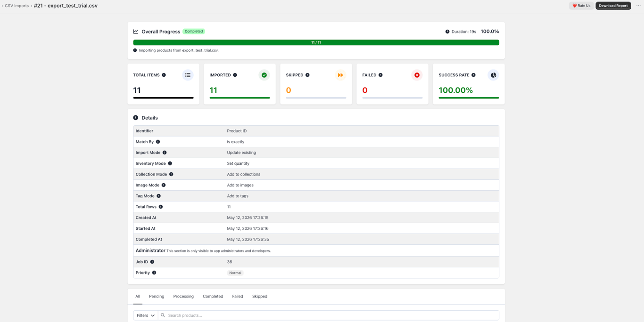
Task: Switch to the Failed tab
Action: point(238,297)
